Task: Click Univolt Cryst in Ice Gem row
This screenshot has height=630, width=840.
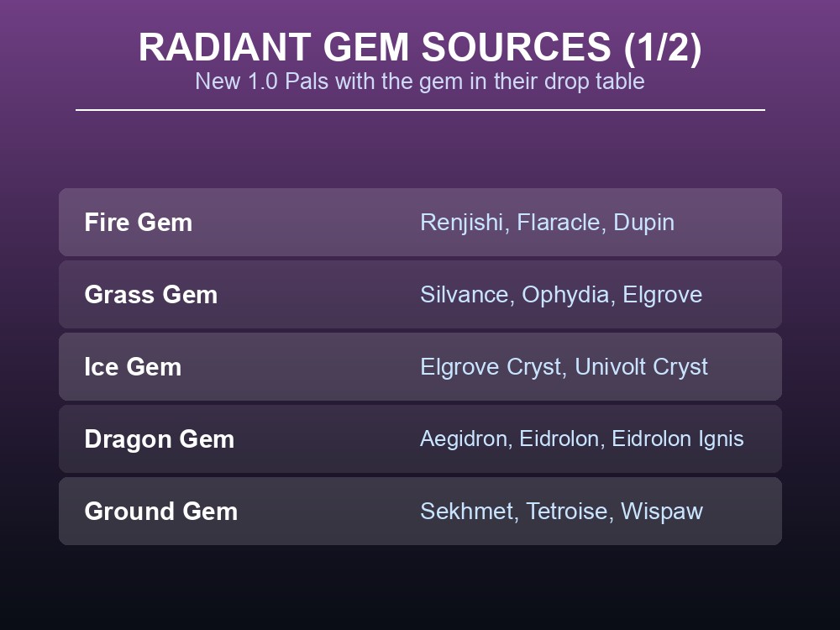Action: click(x=641, y=368)
